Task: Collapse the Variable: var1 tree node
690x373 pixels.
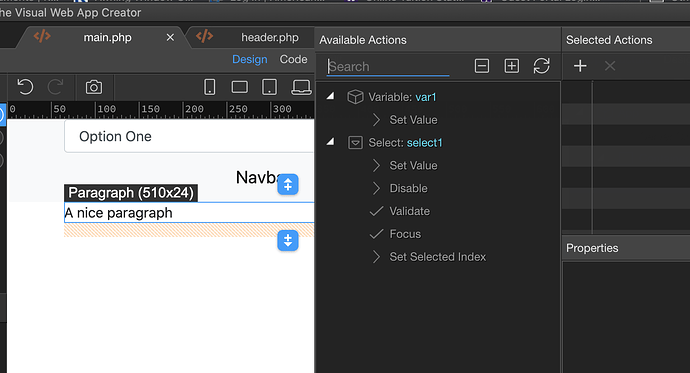Action: point(330,95)
